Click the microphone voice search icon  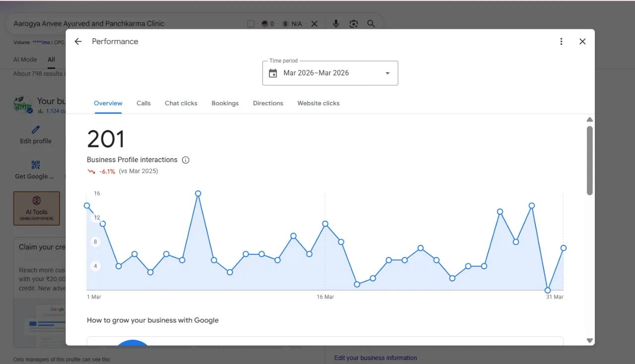pos(336,24)
